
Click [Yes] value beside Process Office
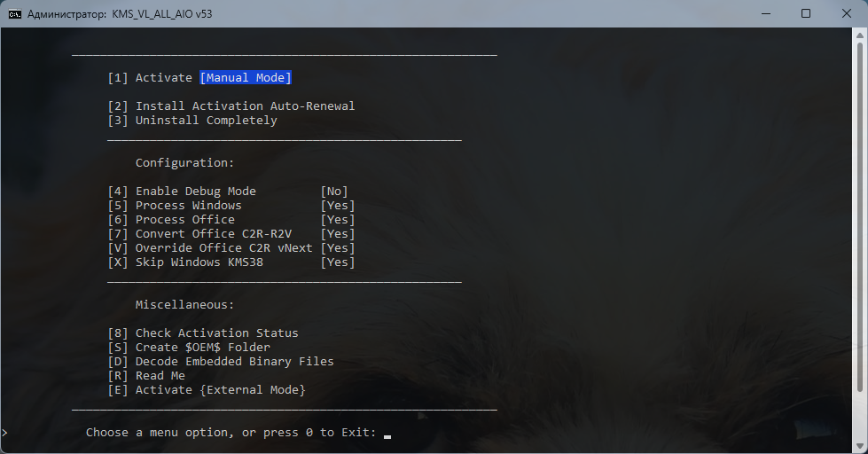click(338, 220)
